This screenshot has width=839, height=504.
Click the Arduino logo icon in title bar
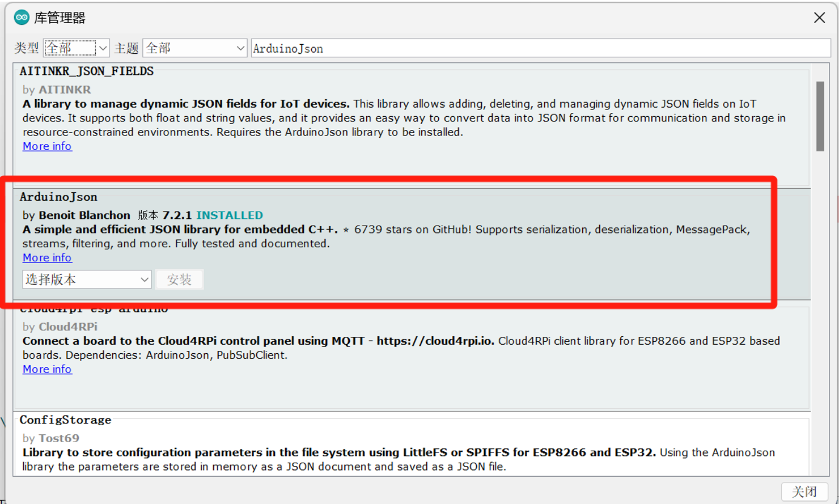click(22, 18)
